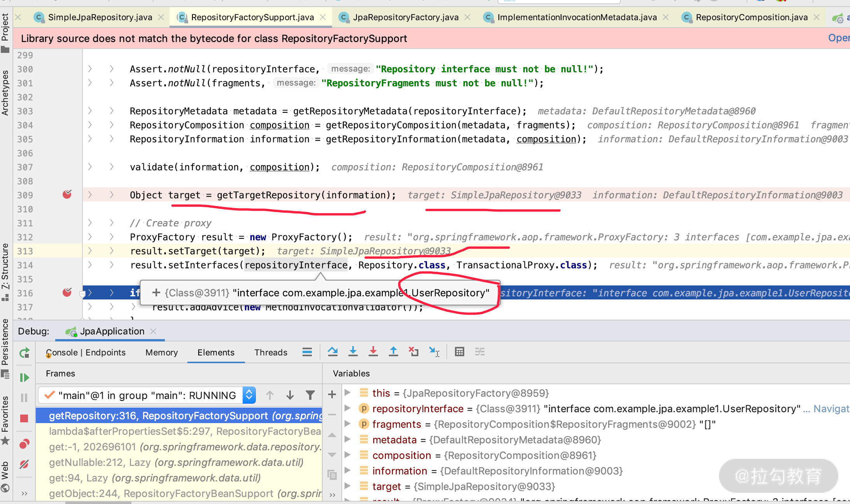Add a new watch with plus button
This screenshot has height=504, width=850.
click(x=332, y=394)
